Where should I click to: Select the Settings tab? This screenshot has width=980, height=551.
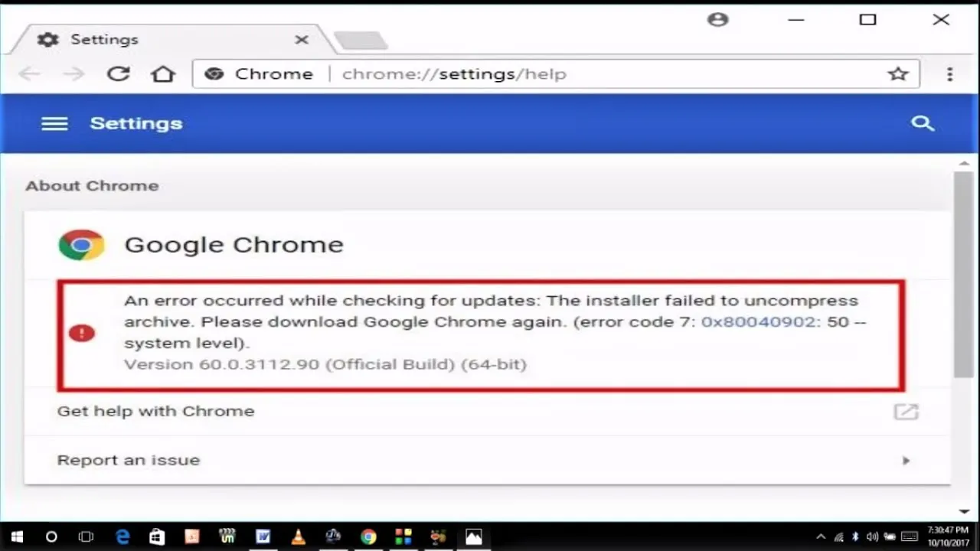pos(172,40)
